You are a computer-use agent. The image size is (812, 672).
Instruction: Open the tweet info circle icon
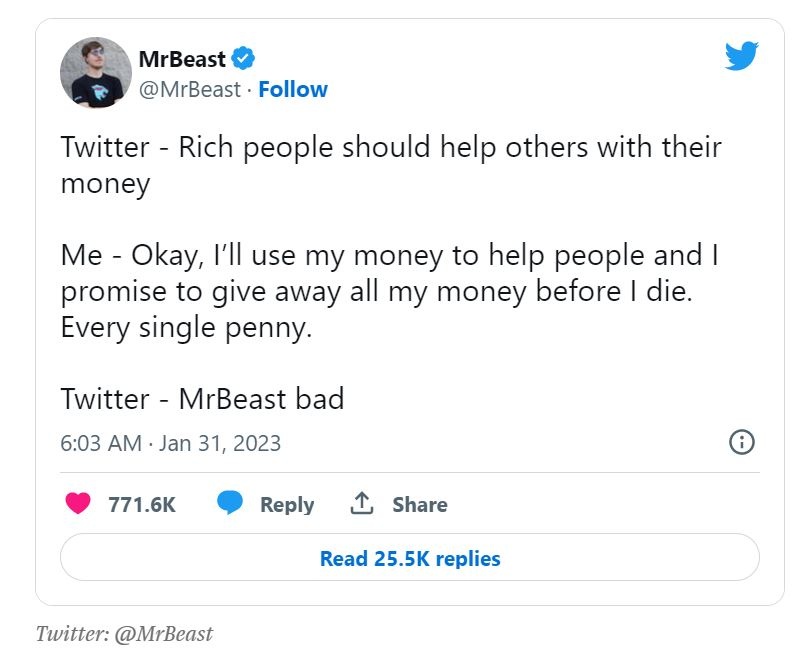[741, 442]
